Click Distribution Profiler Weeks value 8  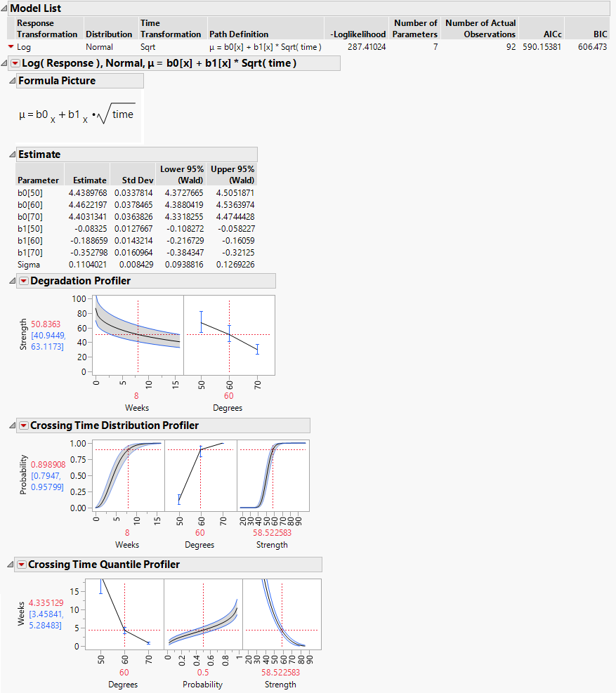[x=127, y=533]
